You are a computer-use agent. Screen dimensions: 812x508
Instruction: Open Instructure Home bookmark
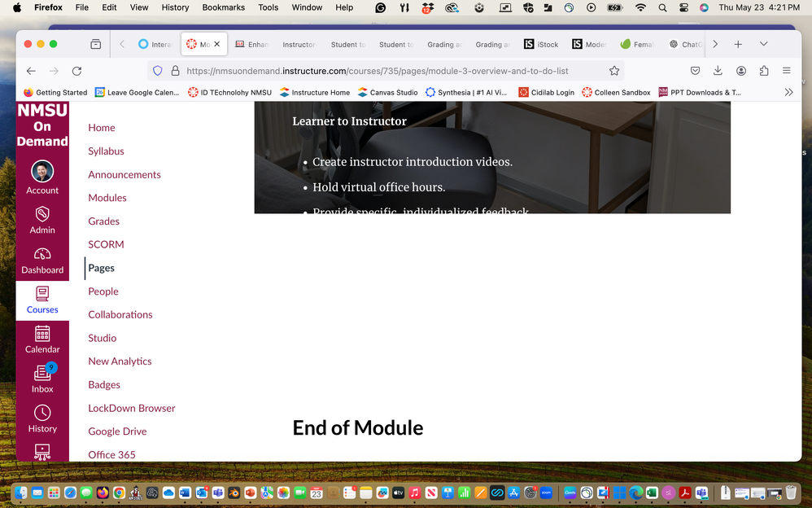(x=315, y=92)
